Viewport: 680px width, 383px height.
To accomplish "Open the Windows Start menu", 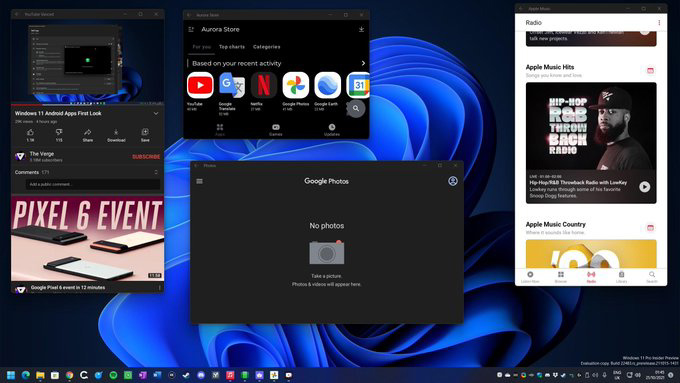I will (x=11, y=375).
